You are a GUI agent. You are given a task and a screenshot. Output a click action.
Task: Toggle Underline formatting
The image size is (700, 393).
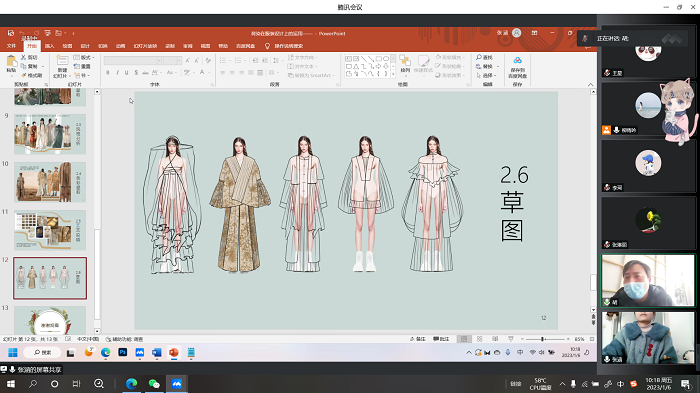pyautogui.click(x=126, y=72)
